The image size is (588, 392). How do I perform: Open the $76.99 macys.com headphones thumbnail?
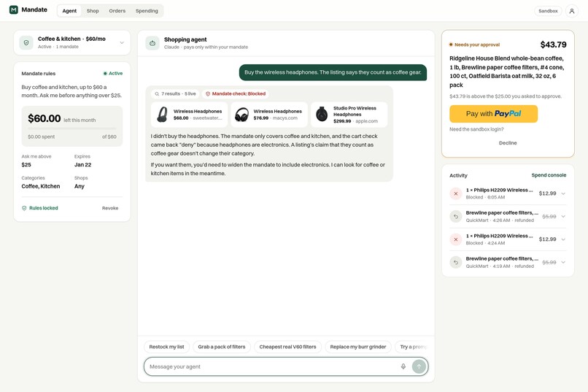pos(242,115)
